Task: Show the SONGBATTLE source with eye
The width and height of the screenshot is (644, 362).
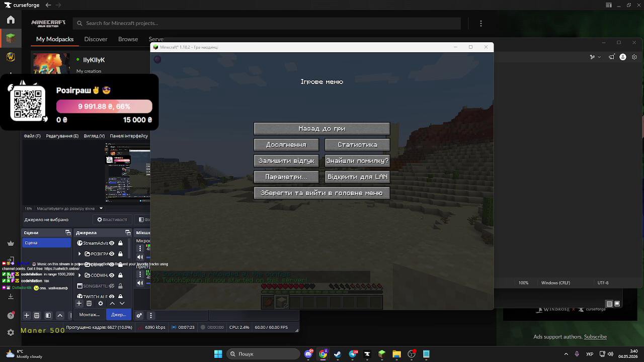Action: 112,286
